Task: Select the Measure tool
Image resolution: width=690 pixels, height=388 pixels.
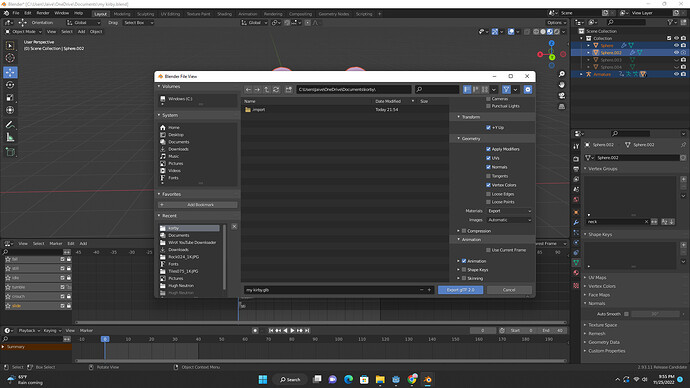Action: [x=10, y=138]
